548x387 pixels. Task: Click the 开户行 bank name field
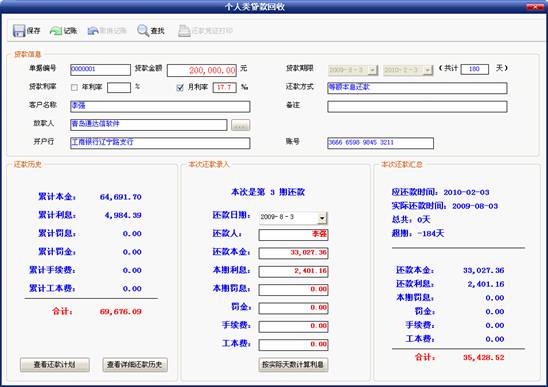[160, 143]
